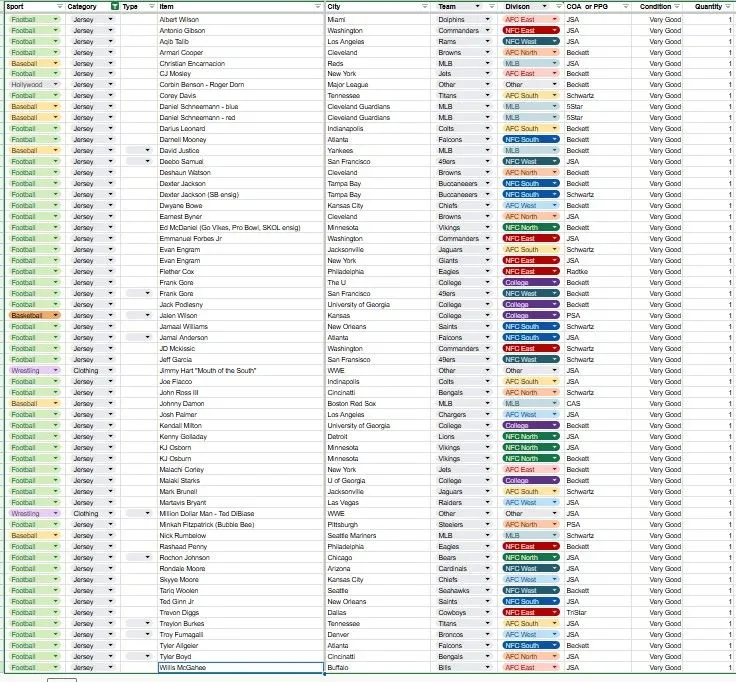Open the Team column filter icon
The image size is (736, 682).
click(x=492, y=7)
